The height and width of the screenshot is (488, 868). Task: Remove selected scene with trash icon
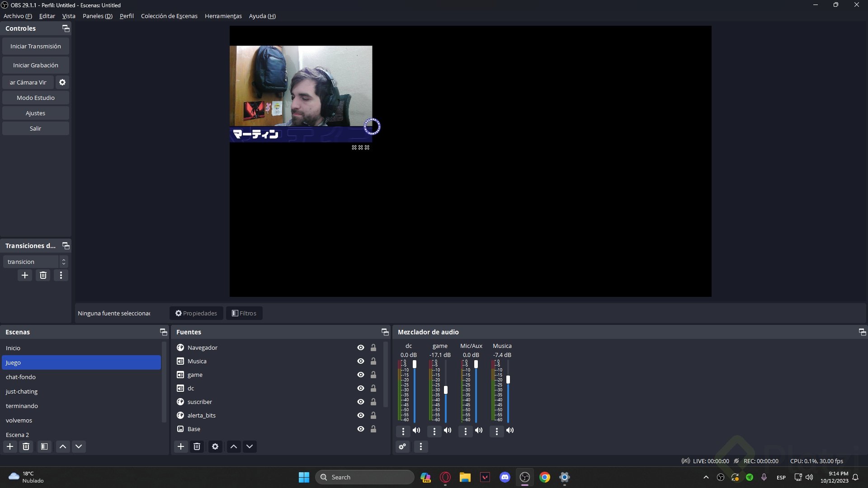[x=26, y=446]
